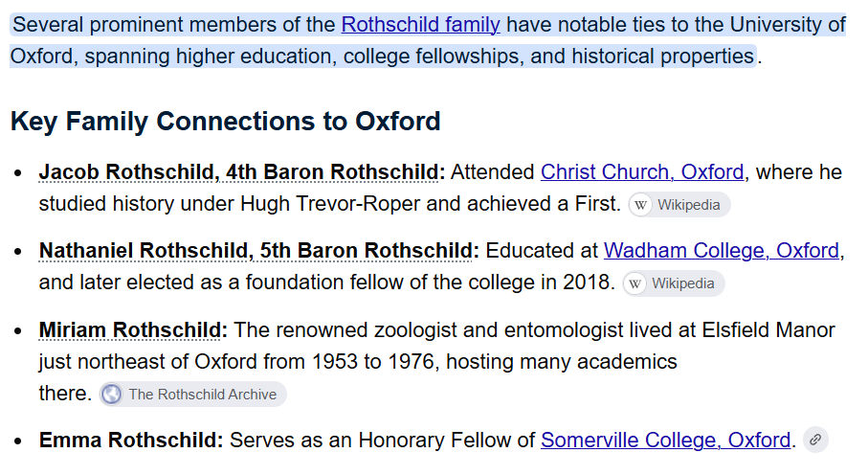
Task: Click the Wikipedia source chip after Nathaniel Rothschild
Action: (x=673, y=283)
